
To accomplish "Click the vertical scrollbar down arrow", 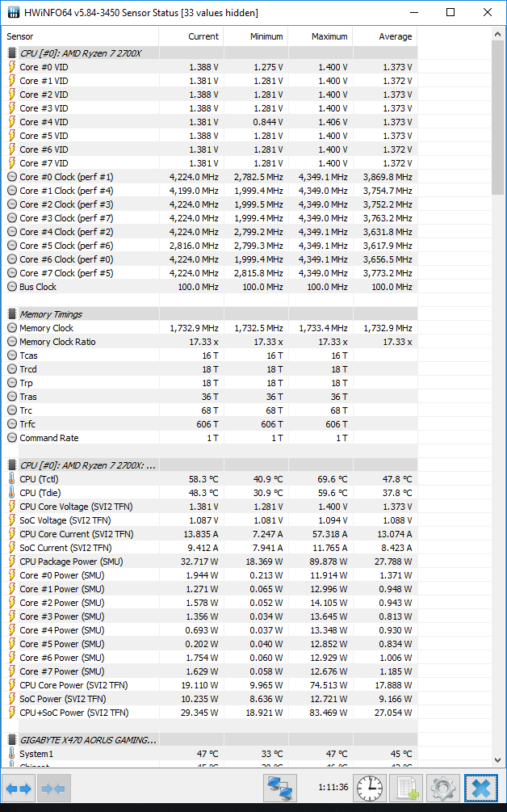I will [x=497, y=759].
